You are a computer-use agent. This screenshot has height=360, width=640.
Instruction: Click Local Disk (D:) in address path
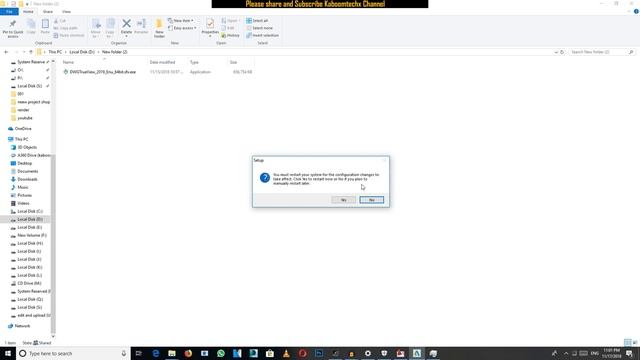[82, 52]
